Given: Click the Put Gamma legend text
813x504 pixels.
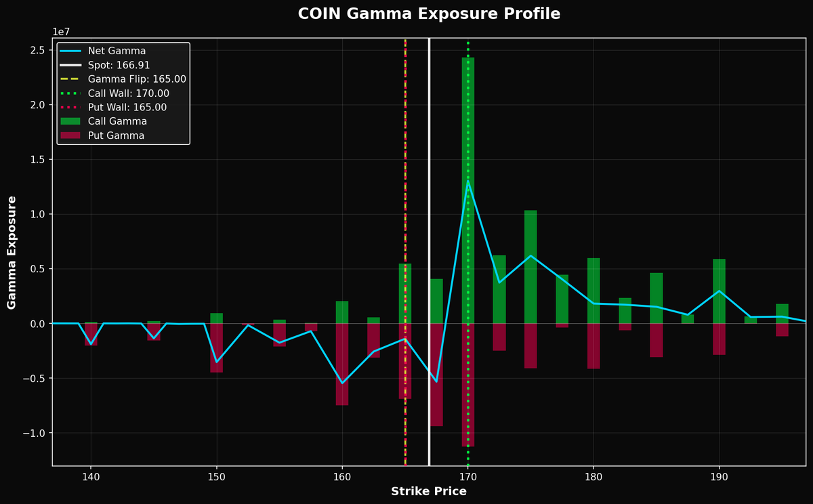Looking at the screenshot, I should coord(116,136).
